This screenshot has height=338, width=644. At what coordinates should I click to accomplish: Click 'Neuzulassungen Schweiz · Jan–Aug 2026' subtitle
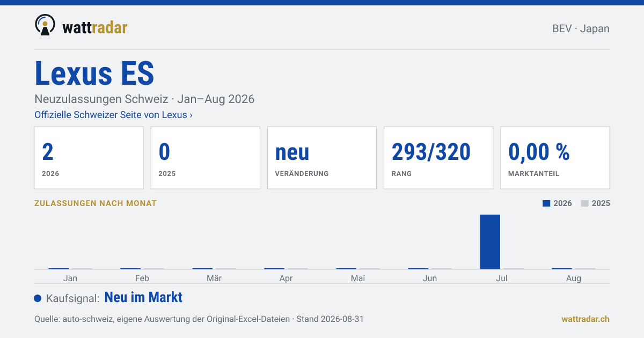[144, 99]
